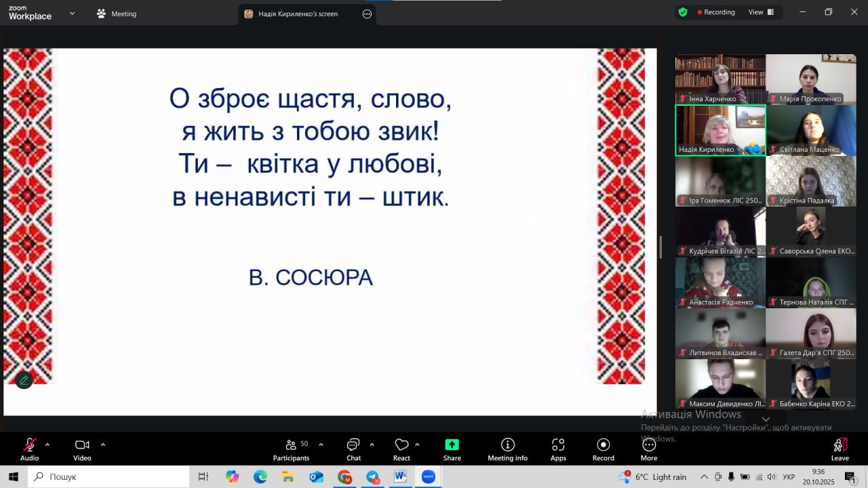Click the Windows taskbar search box
This screenshot has width=868, height=488.
point(108,477)
